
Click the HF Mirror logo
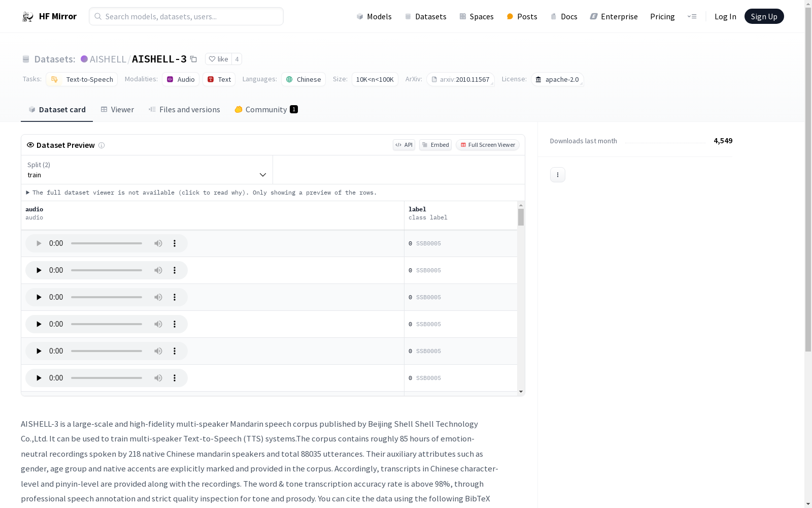click(x=49, y=16)
